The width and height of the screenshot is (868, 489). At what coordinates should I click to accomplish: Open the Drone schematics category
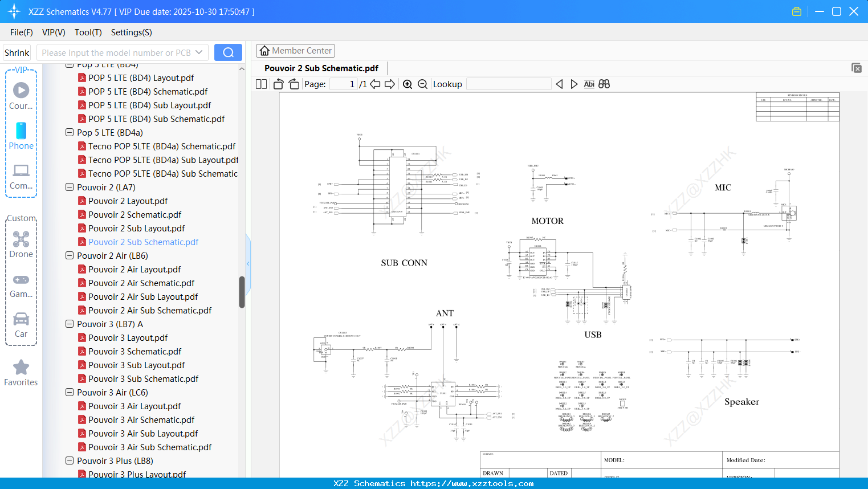(x=21, y=243)
